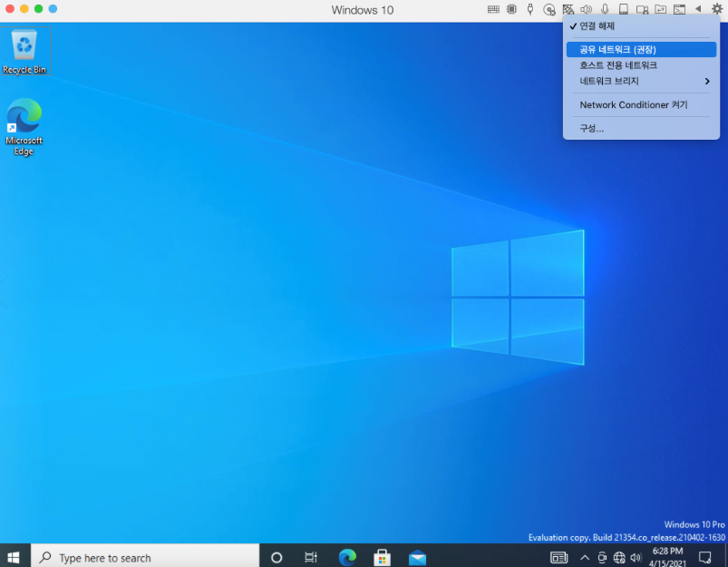Open News and interests taskbar icon
Viewport: 728px width, 567px height.
click(x=559, y=557)
